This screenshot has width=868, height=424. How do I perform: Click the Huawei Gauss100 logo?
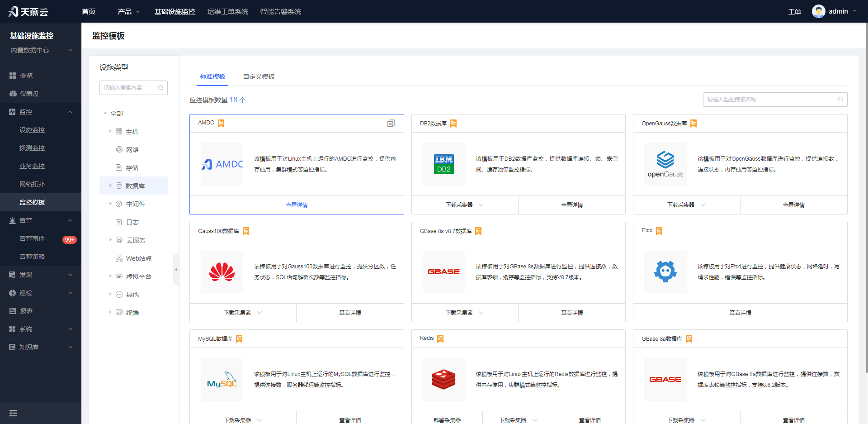pyautogui.click(x=222, y=272)
